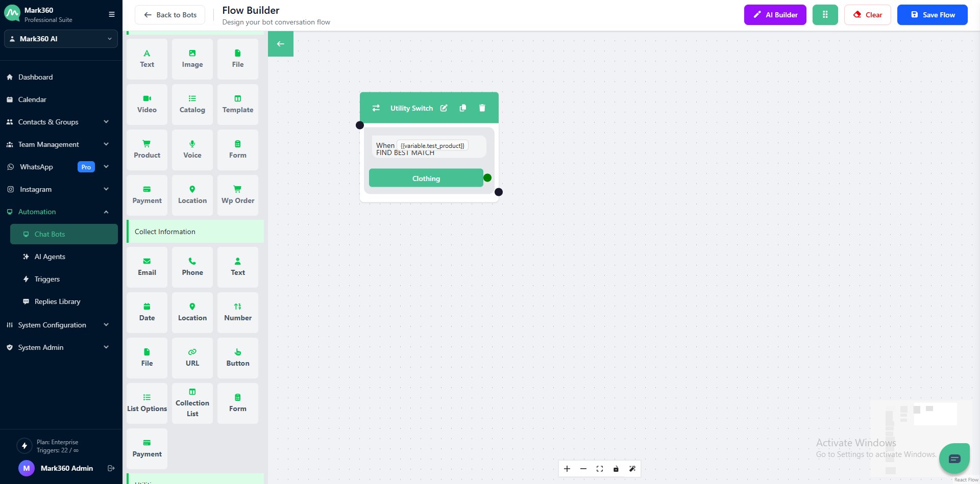
Task: Select the Clothing output connector dot
Action: 487,178
